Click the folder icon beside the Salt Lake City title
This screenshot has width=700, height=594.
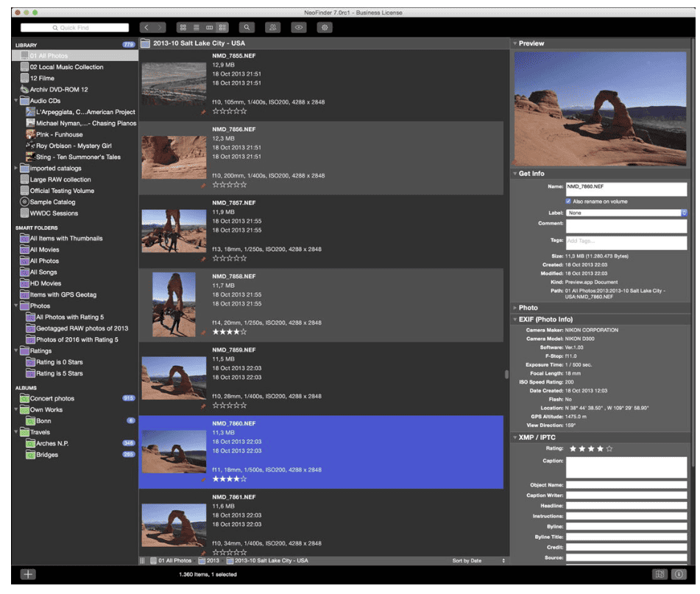pyautogui.click(x=145, y=43)
